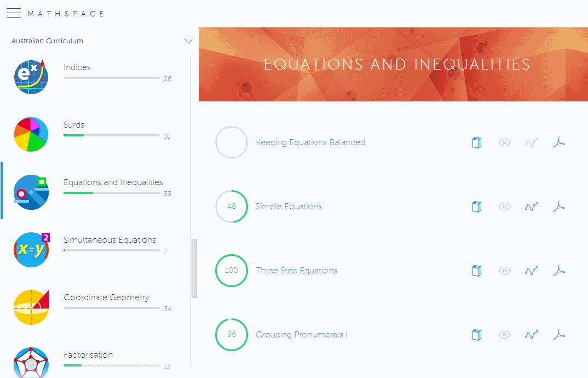Expand the Australian Curriculum dropdown

click(x=48, y=41)
